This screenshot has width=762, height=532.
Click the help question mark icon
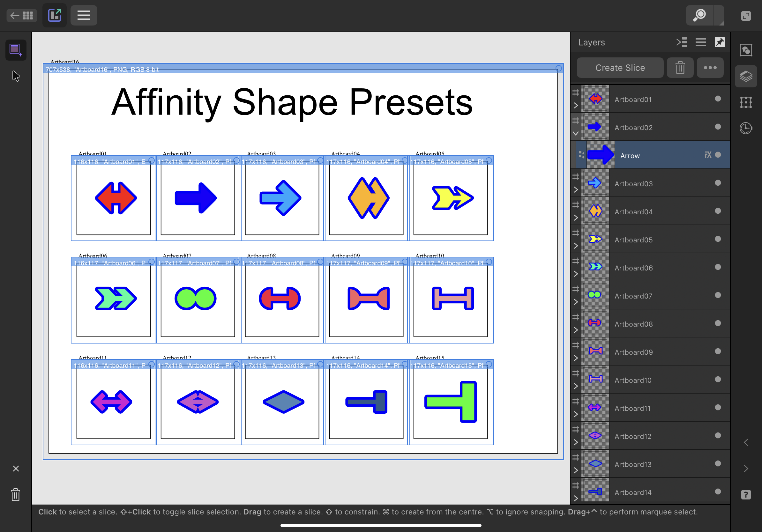click(746, 494)
